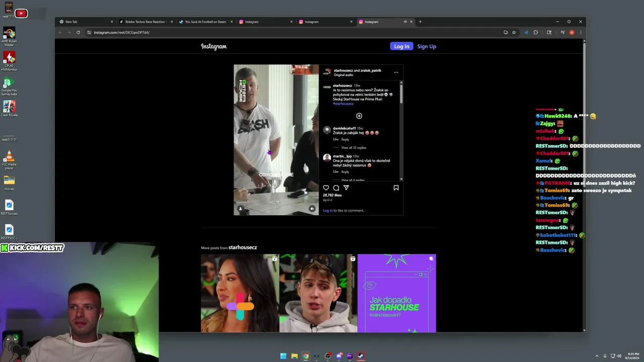Open the purple Jak dopadlo StarHouse thumbnail
644x362 pixels.
(x=397, y=293)
